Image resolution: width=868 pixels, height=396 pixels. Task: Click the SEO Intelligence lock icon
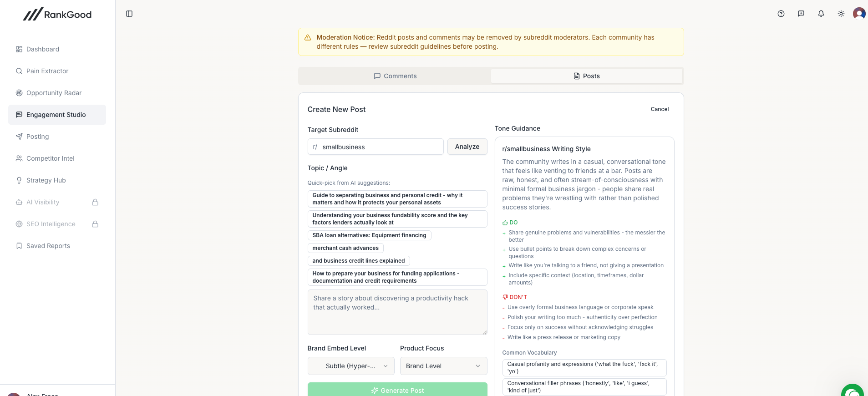(95, 224)
